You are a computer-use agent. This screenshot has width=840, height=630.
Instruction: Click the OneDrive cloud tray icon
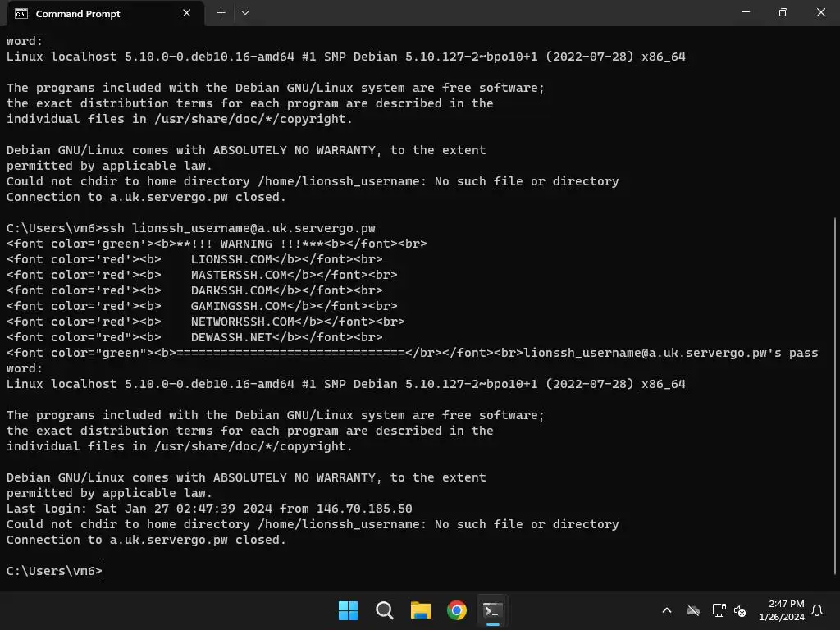click(693, 610)
